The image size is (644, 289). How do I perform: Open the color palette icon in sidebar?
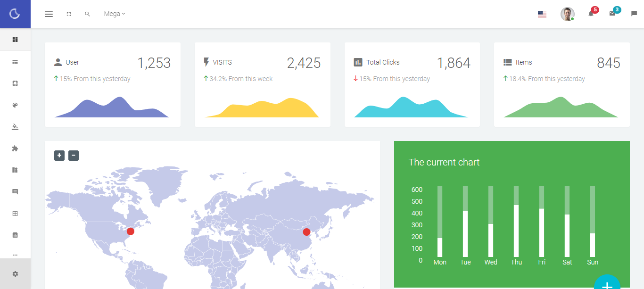click(x=15, y=105)
